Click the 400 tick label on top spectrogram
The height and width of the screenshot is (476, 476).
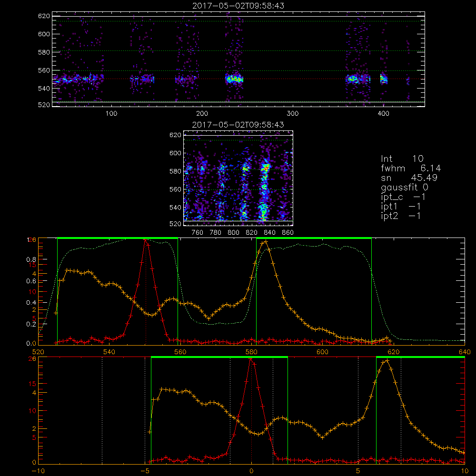tap(383, 114)
